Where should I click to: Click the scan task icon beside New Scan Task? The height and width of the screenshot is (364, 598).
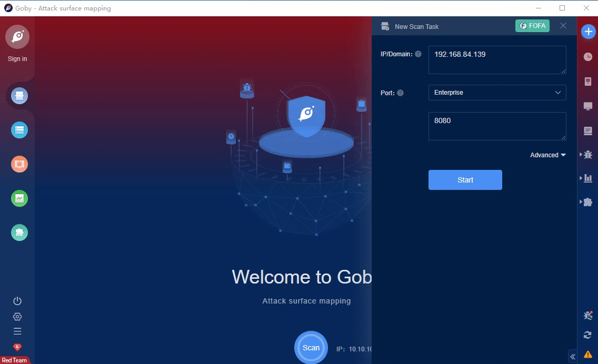click(x=385, y=26)
